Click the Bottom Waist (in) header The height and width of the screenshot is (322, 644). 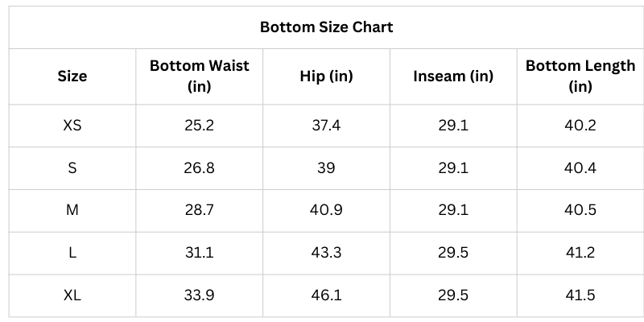[x=199, y=76]
